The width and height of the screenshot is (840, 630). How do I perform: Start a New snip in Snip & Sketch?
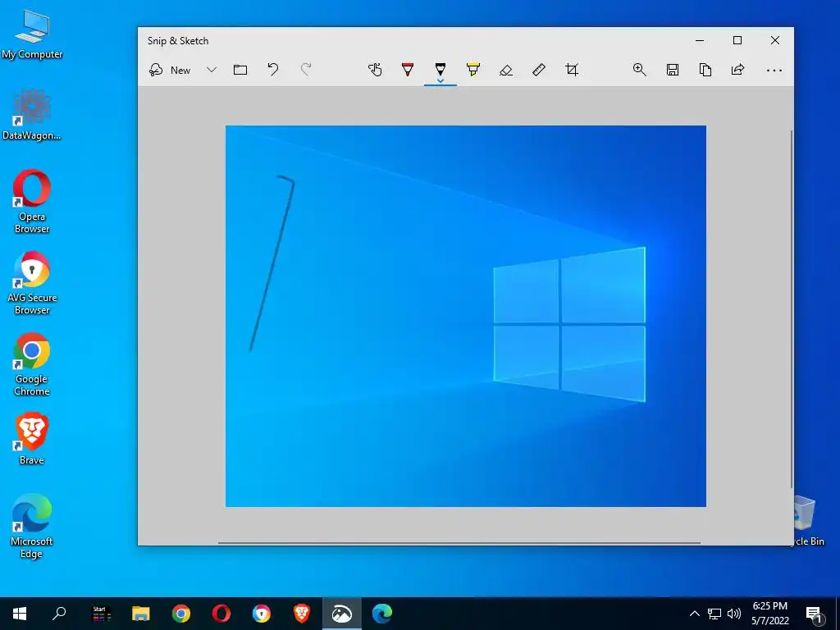(170, 70)
